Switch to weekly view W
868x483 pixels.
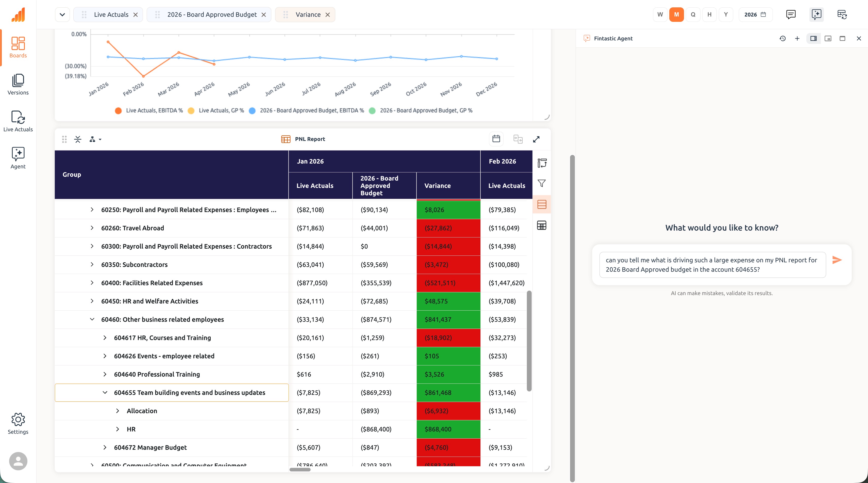point(660,14)
